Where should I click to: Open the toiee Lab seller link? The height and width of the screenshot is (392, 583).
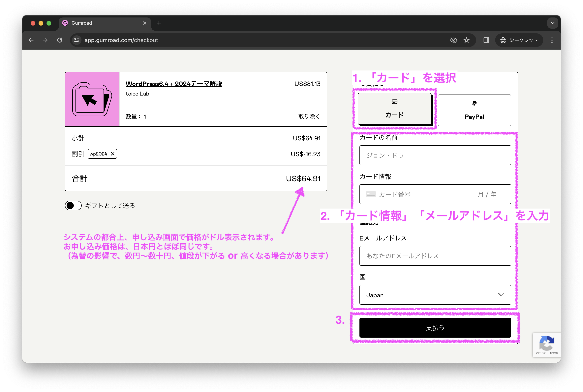[x=137, y=94]
